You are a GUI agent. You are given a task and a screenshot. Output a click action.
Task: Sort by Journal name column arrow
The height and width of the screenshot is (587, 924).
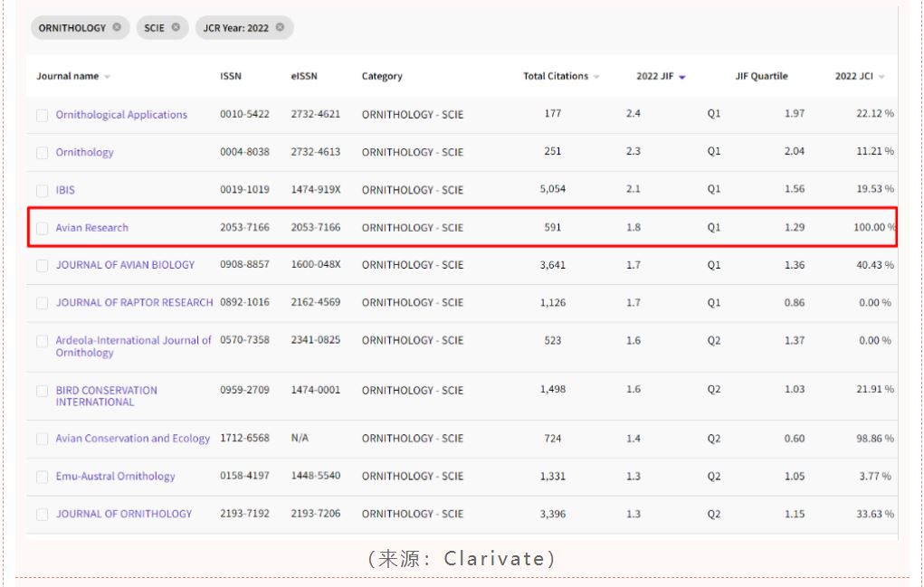point(108,77)
